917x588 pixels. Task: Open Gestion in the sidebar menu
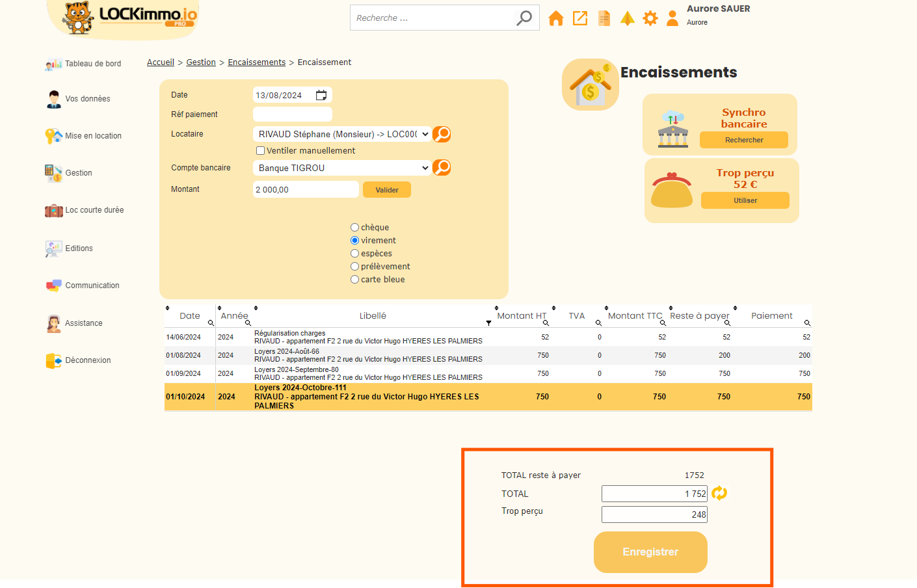[x=78, y=173]
